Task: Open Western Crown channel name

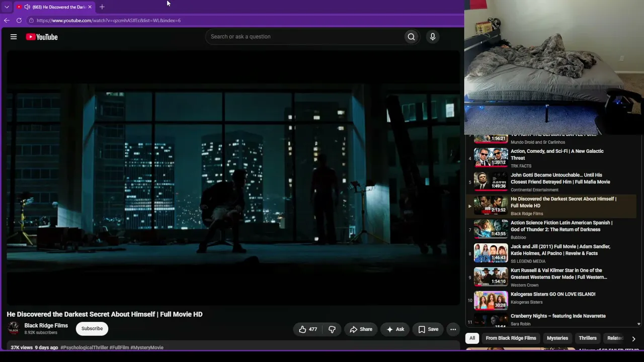Action: point(524,285)
